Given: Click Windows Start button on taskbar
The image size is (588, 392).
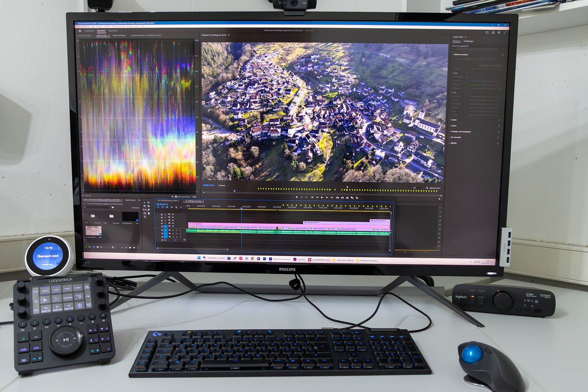Looking at the screenshot, I should click(199, 258).
